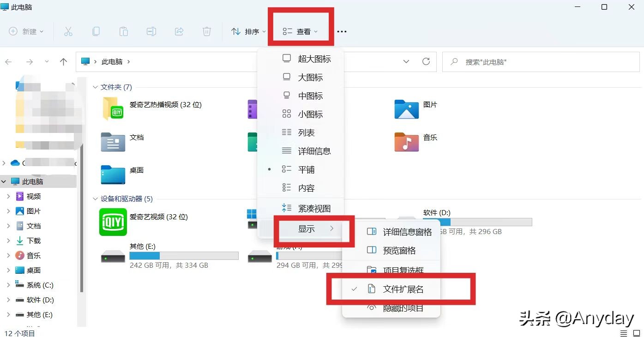This screenshot has height=337, width=644.
Task: Click the Copy icon in the toolbar
Action: (96, 31)
